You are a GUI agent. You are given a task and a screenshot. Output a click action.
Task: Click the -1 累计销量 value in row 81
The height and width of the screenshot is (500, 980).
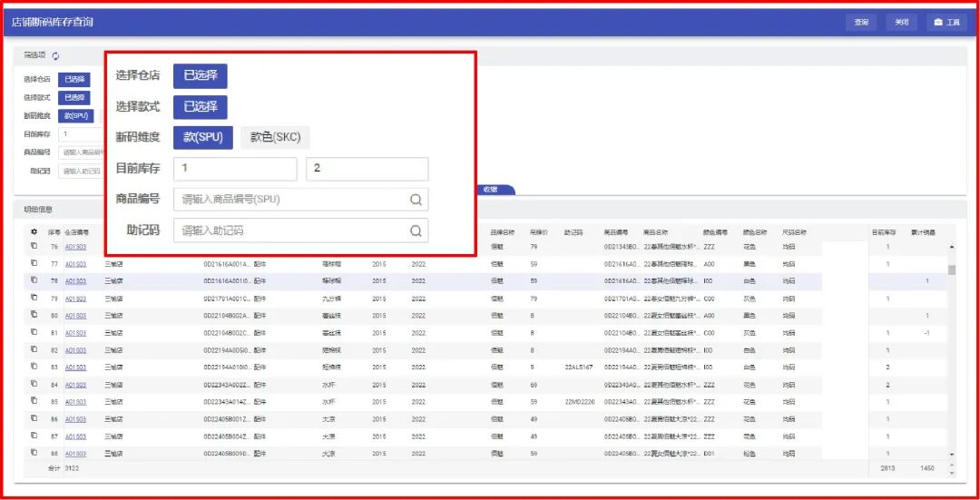(x=926, y=332)
